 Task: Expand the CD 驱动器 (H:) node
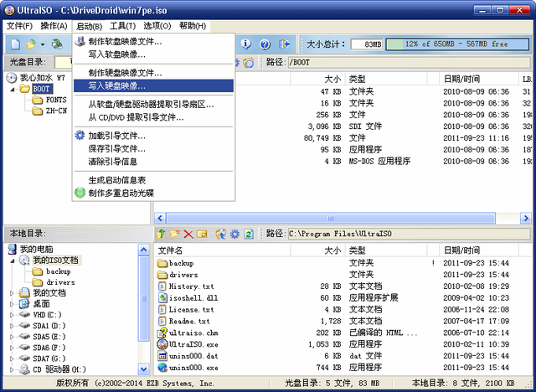(x=13, y=369)
